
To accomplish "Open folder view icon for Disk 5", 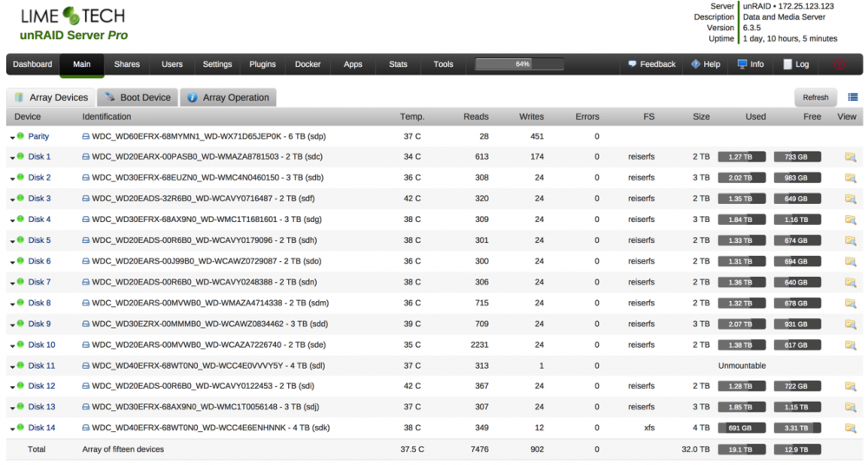I will click(851, 240).
